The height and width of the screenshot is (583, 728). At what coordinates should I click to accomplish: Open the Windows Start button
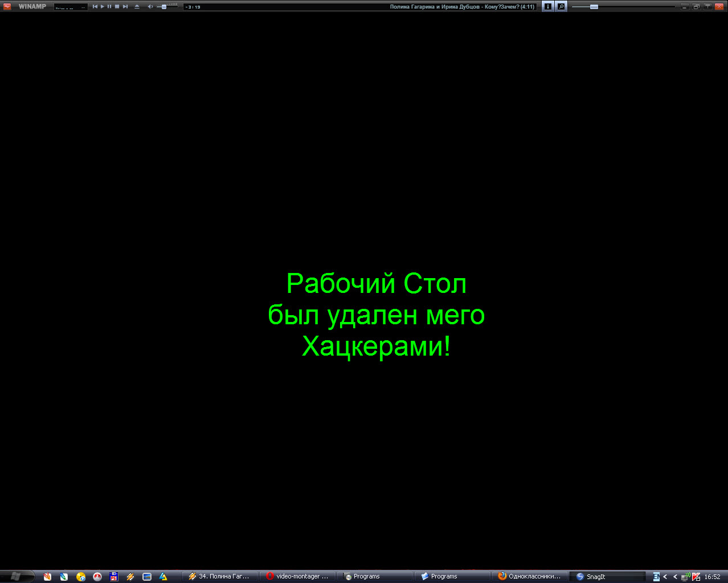(x=16, y=576)
